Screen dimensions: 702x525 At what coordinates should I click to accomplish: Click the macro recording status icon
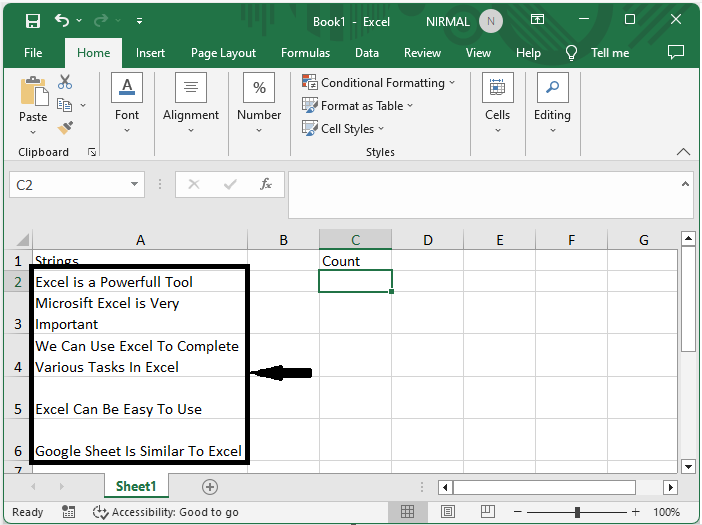68,512
